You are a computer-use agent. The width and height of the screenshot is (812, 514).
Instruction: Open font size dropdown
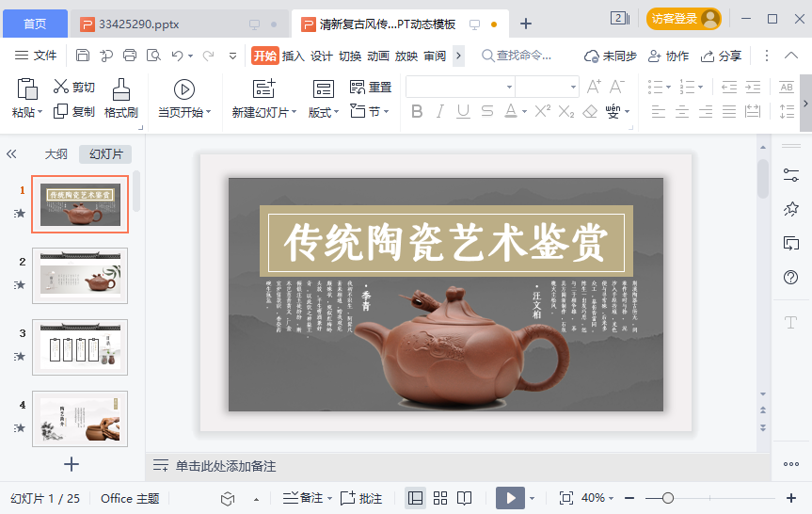(x=573, y=87)
